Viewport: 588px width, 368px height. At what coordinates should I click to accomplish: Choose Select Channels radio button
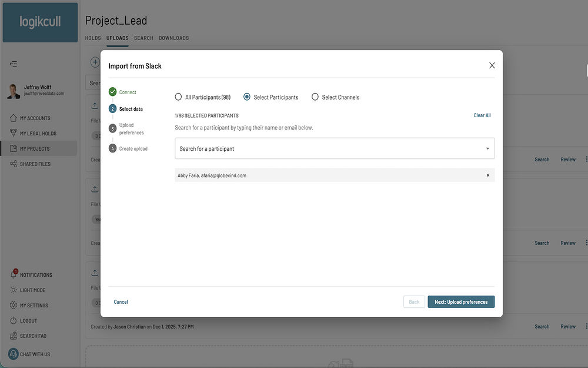(315, 97)
